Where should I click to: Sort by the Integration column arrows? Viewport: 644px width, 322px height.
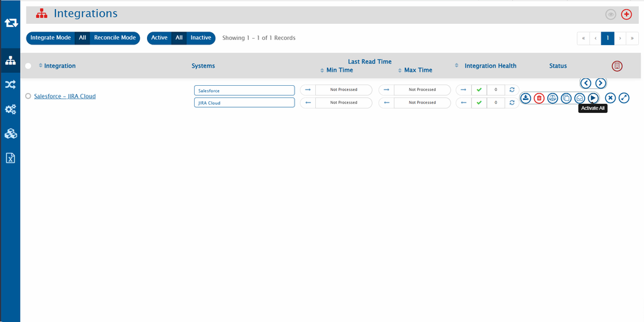pyautogui.click(x=40, y=66)
